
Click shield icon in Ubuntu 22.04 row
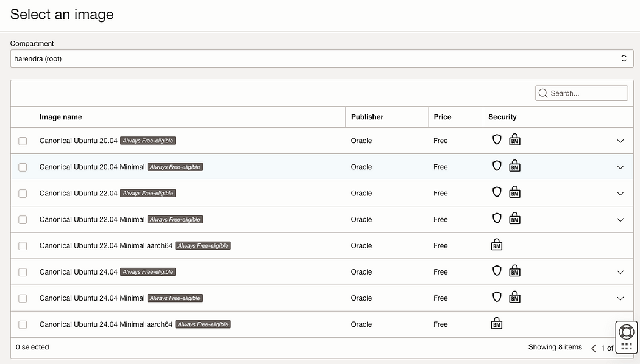pyautogui.click(x=496, y=192)
